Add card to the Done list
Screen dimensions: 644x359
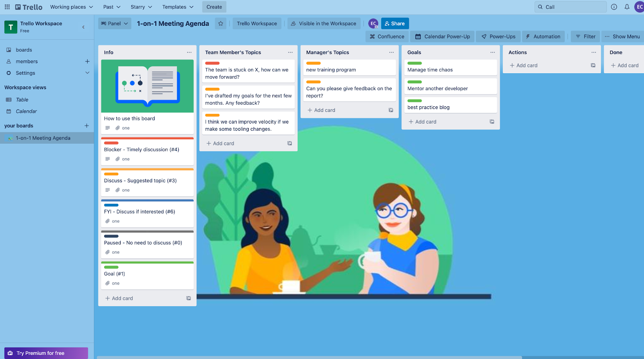pyautogui.click(x=625, y=65)
